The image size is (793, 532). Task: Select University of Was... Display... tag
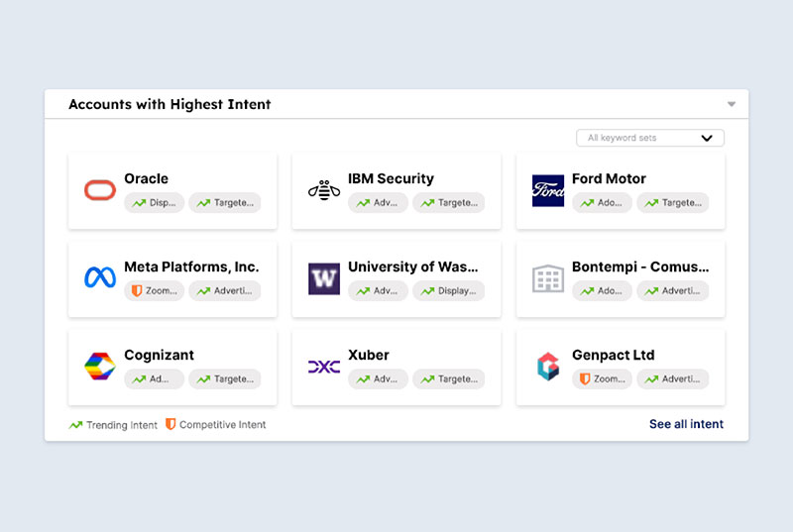(449, 290)
